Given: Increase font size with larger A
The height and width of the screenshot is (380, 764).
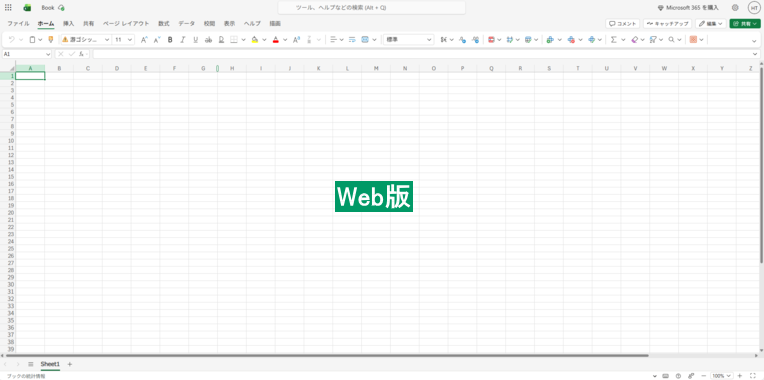Looking at the screenshot, I should [144, 40].
